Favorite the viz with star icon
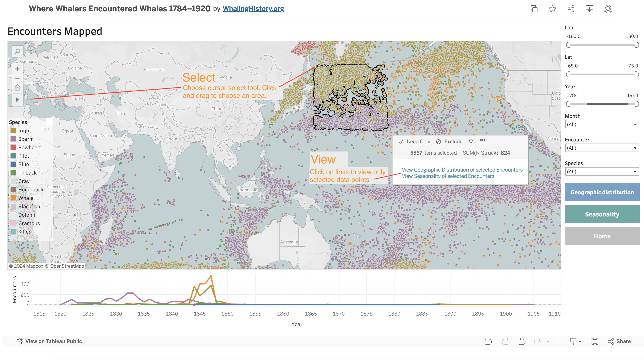The height and width of the screenshot is (360, 644). point(552,9)
